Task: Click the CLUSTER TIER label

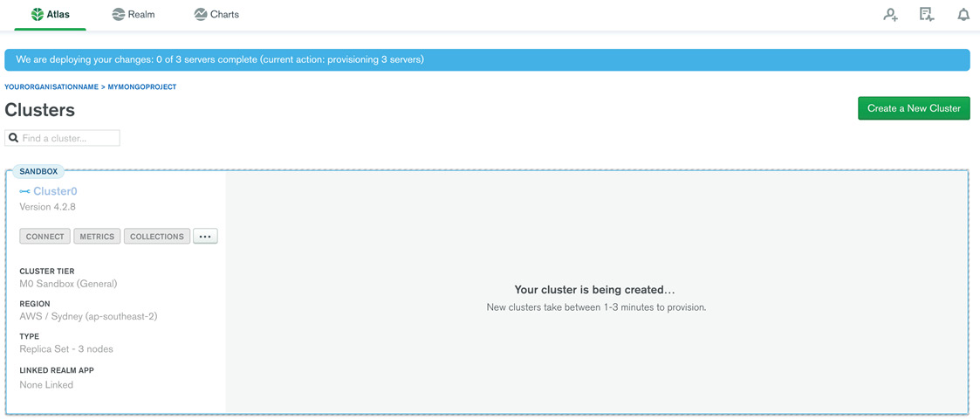Action: click(47, 272)
